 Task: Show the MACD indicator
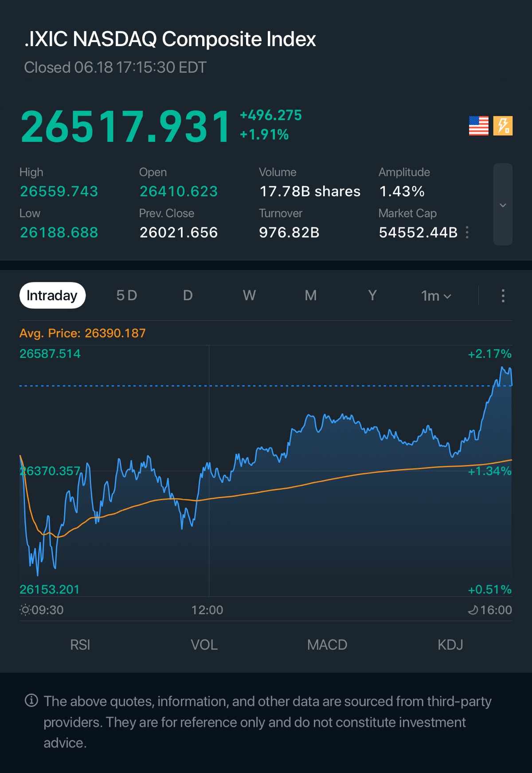click(x=327, y=644)
